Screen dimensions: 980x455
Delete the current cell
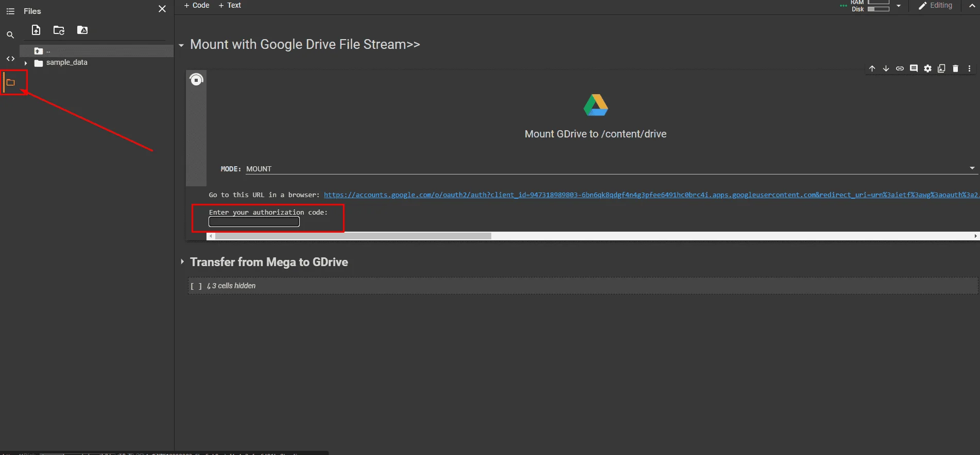click(x=955, y=68)
